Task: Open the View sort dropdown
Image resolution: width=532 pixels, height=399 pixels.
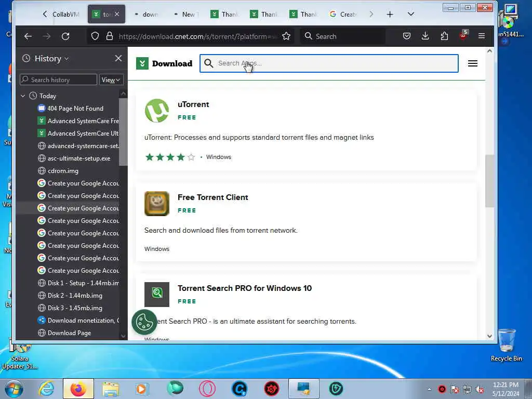Action: point(111,79)
